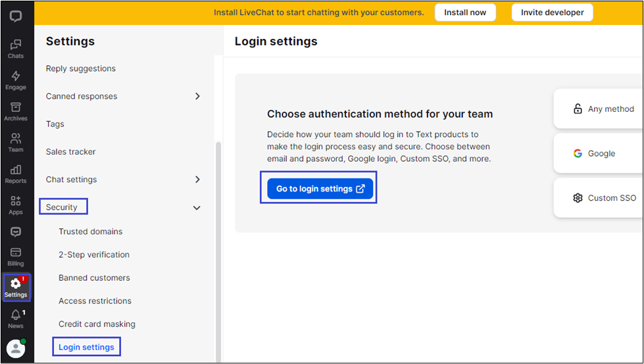Expand the Canned responses chevron
This screenshot has width=644, height=364.
click(x=197, y=96)
